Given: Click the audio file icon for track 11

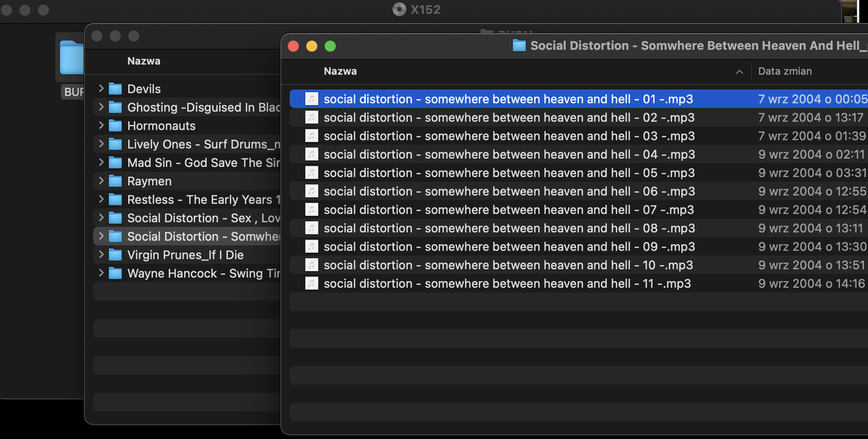Looking at the screenshot, I should click(x=312, y=284).
